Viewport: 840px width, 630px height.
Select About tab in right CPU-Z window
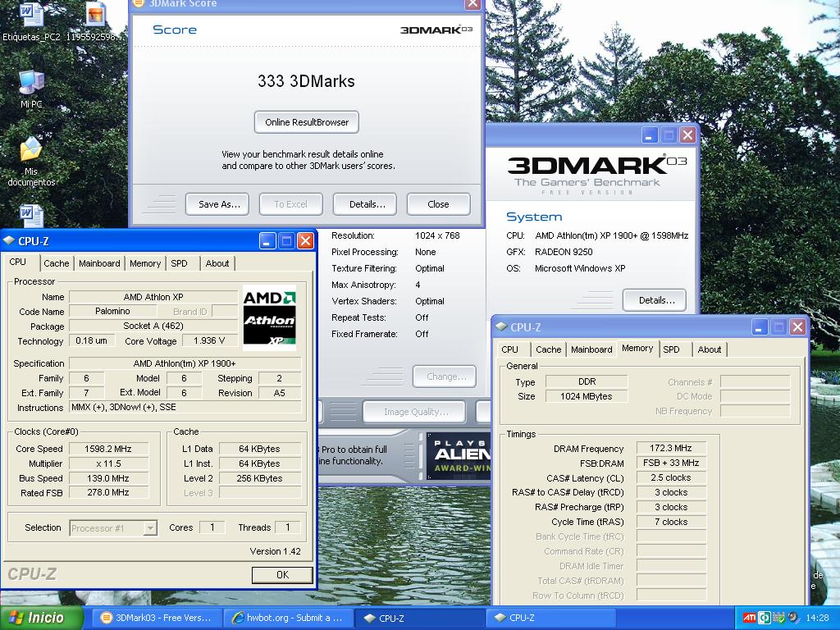[x=710, y=349]
